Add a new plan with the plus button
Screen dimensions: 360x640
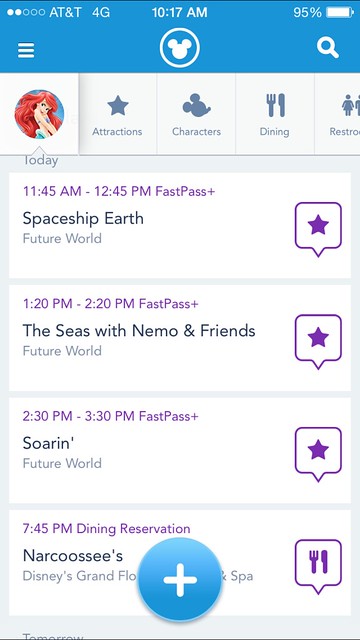pyautogui.click(x=180, y=580)
